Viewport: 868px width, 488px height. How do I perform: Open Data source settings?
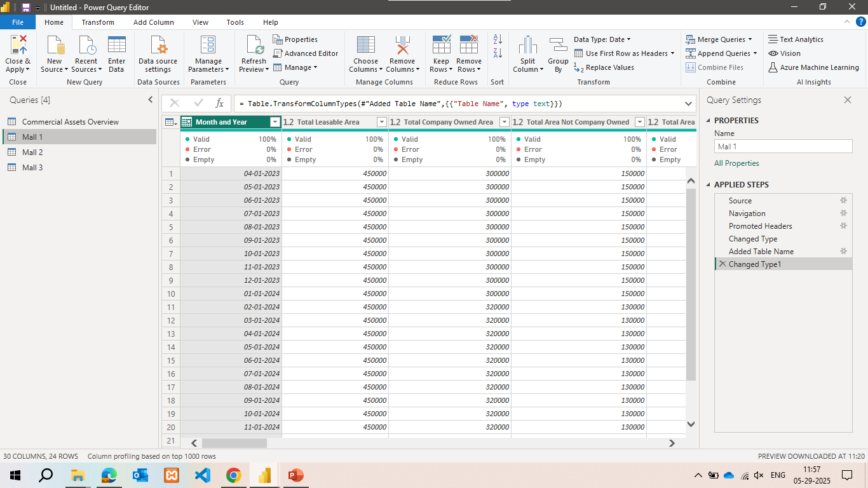point(158,46)
